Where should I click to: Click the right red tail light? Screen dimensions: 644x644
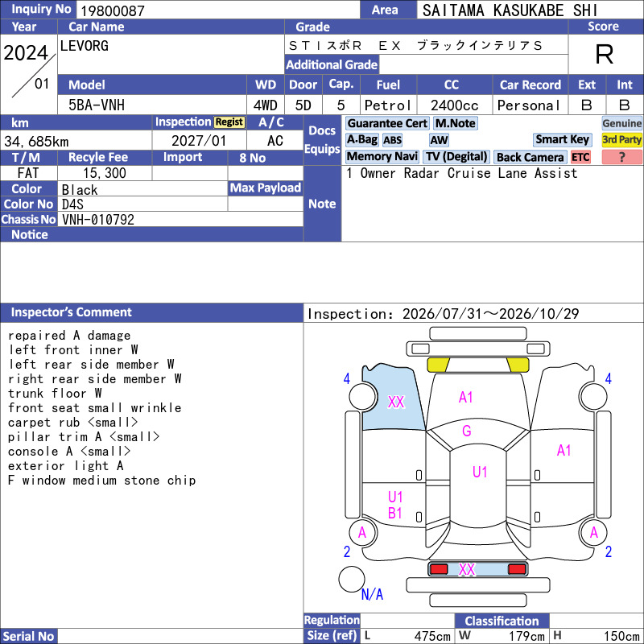point(517,569)
